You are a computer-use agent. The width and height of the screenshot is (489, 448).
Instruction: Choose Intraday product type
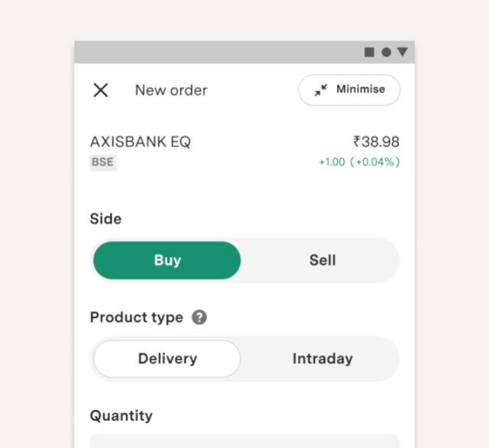322,359
